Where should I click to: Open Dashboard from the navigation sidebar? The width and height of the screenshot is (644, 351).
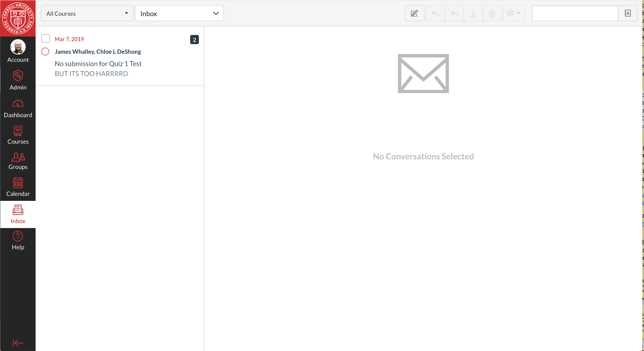(x=18, y=108)
